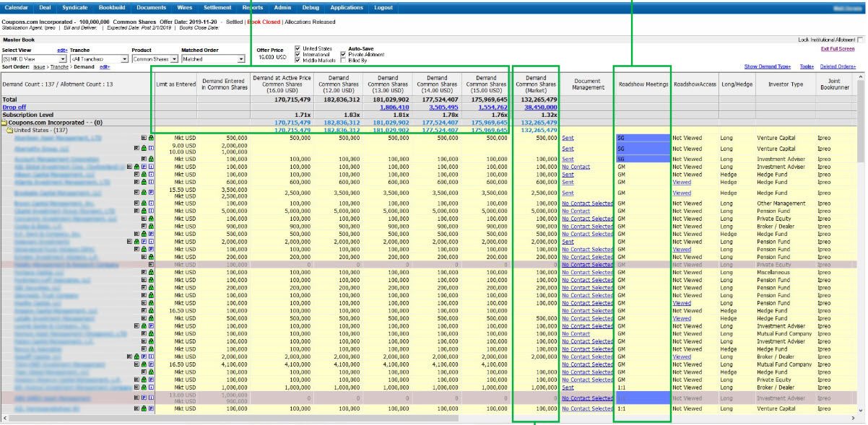Click the black square icon in the 900,000 row
The width and height of the screenshot is (868, 425).
pos(144,227)
